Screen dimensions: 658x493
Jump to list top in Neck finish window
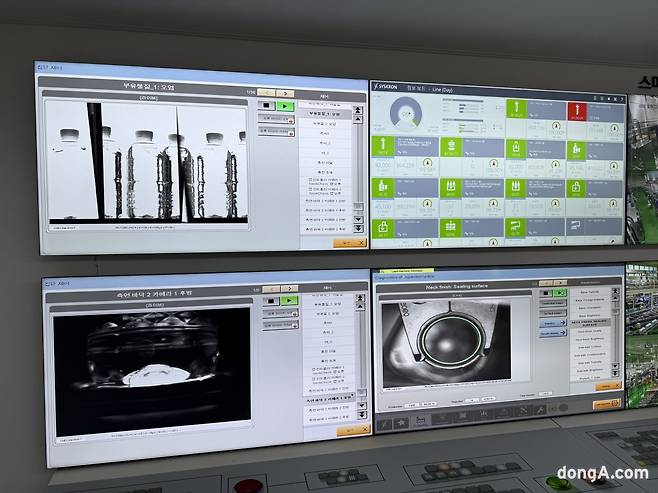click(x=615, y=291)
